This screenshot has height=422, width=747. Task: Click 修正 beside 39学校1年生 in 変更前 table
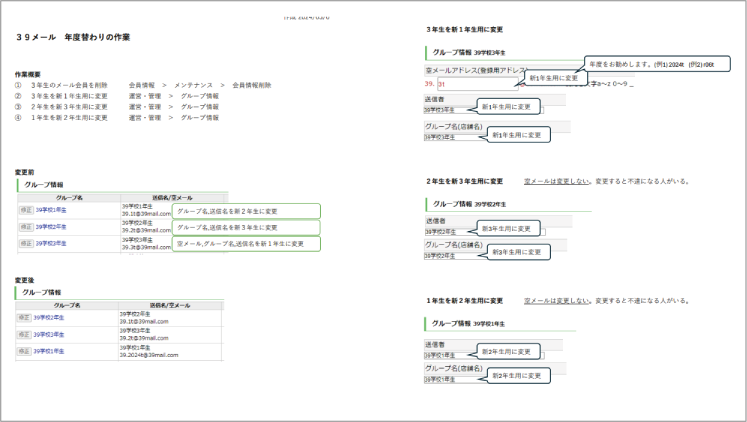26,210
